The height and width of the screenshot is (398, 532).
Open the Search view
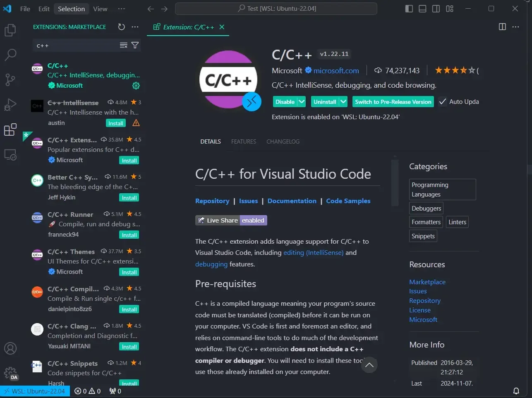[11, 55]
